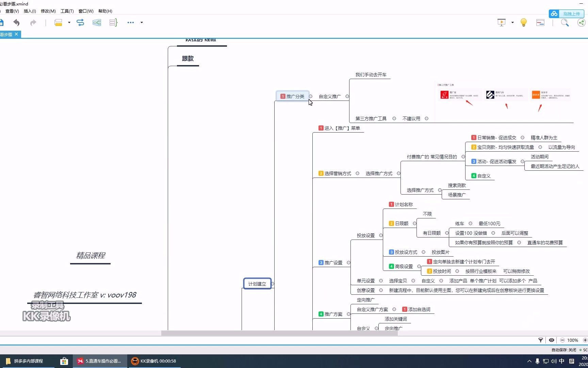
Task: Add a relationship with the curved-arrows icon
Action: tap(80, 22)
